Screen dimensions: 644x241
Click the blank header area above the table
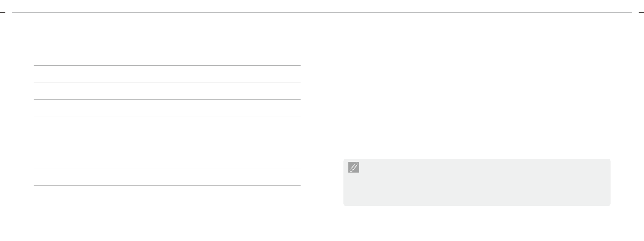pyautogui.click(x=167, y=52)
